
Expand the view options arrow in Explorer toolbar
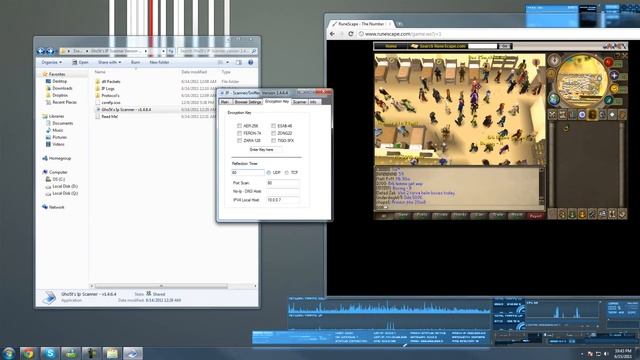[227, 62]
